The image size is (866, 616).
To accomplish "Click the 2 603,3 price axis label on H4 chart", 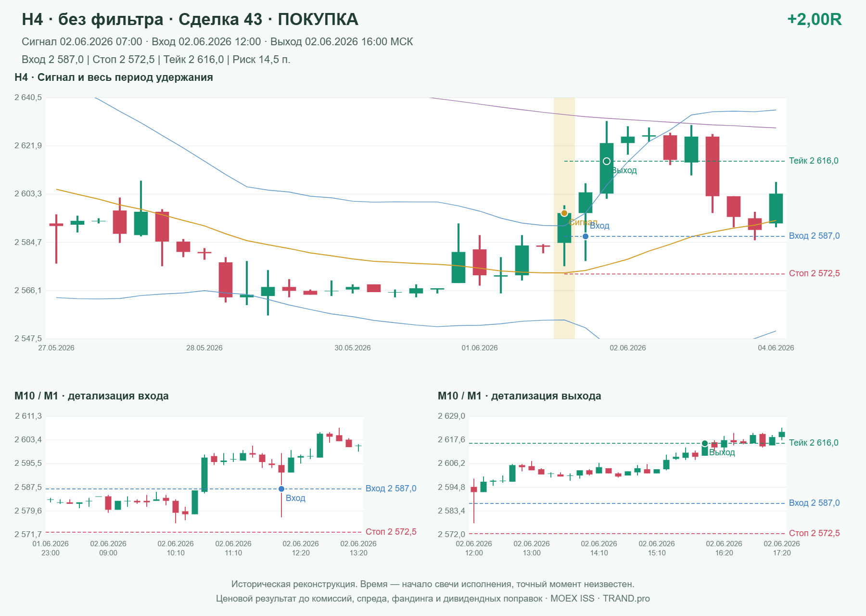I will (28, 194).
